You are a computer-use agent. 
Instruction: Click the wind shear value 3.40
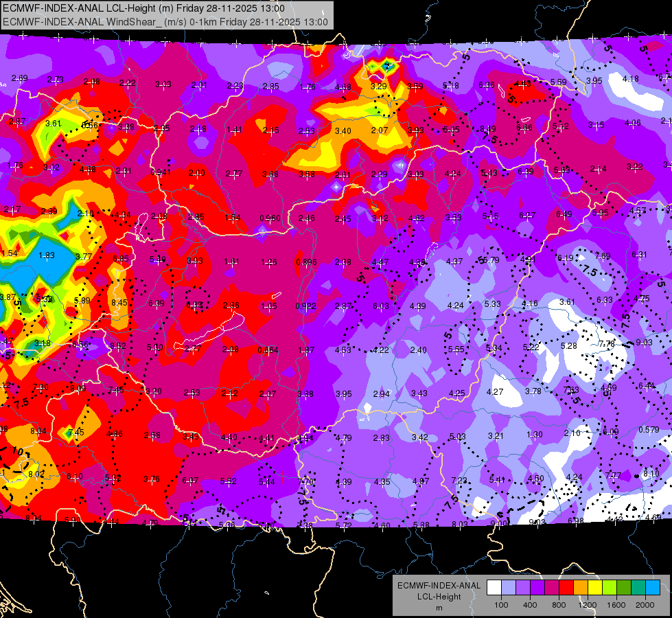coord(343,130)
